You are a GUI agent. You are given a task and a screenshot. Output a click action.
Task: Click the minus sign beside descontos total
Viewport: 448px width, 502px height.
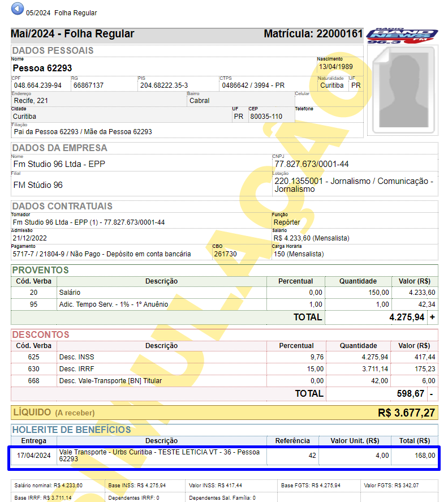click(x=432, y=394)
